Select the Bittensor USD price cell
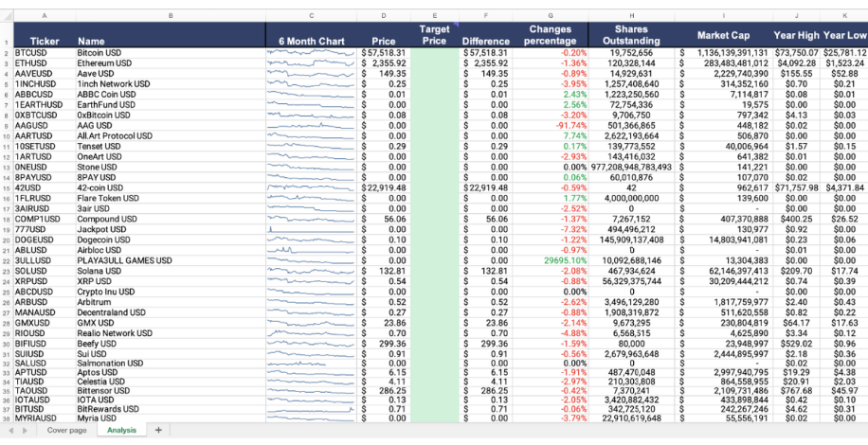This screenshot has height=445, width=868. (x=384, y=389)
